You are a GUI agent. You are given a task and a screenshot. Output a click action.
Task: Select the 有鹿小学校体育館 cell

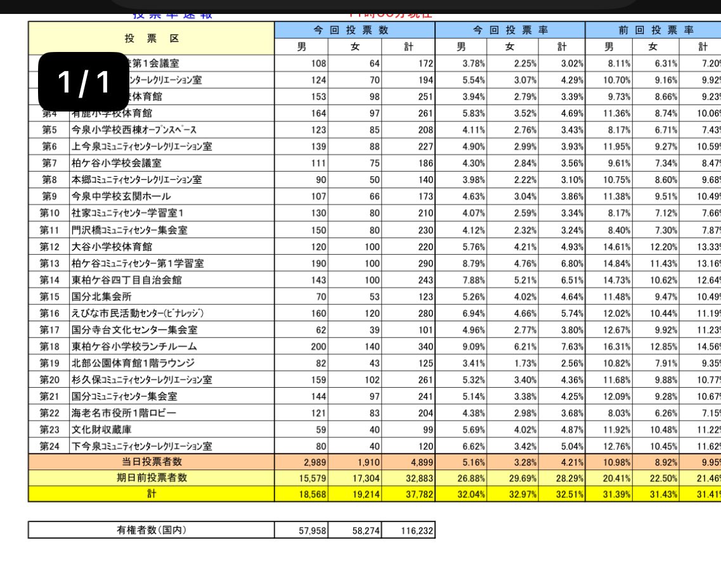(172, 113)
